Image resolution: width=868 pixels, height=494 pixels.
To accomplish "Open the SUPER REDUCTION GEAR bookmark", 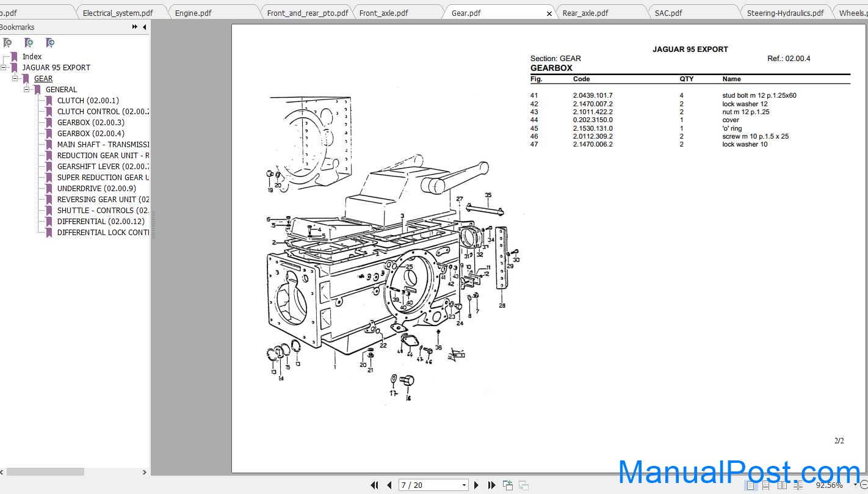I will coord(103,178).
